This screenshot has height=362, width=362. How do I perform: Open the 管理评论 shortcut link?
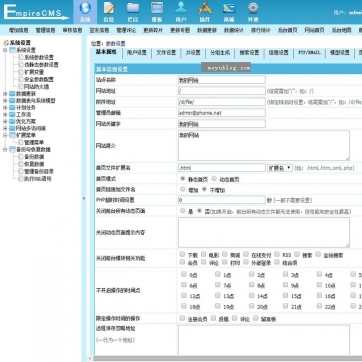126,30
